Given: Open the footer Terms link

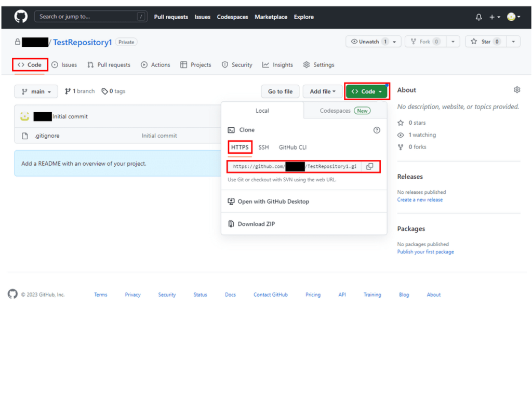Looking at the screenshot, I should [x=101, y=295].
